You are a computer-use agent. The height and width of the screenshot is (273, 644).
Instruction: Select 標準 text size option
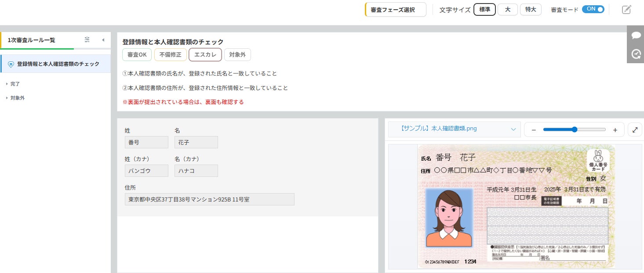click(x=484, y=9)
